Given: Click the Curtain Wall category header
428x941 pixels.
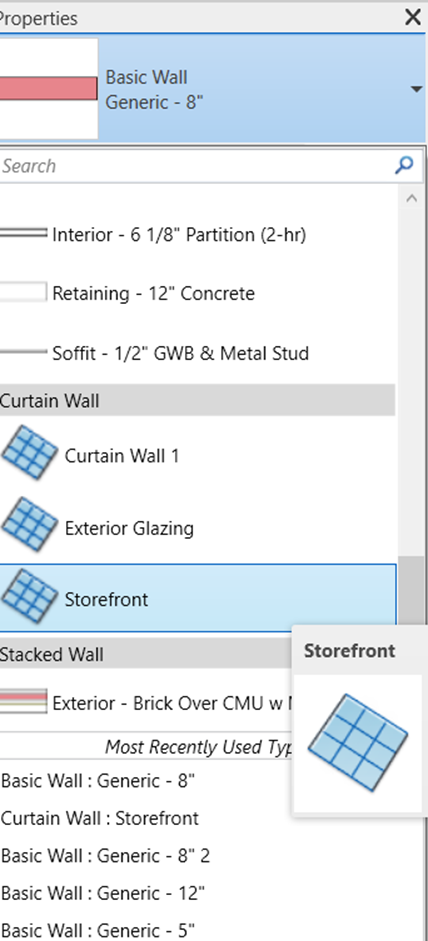Looking at the screenshot, I should [x=197, y=400].
